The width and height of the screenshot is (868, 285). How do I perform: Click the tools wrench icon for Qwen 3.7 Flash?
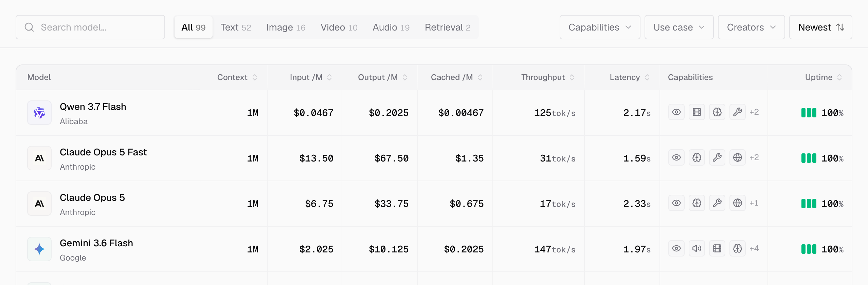(737, 112)
